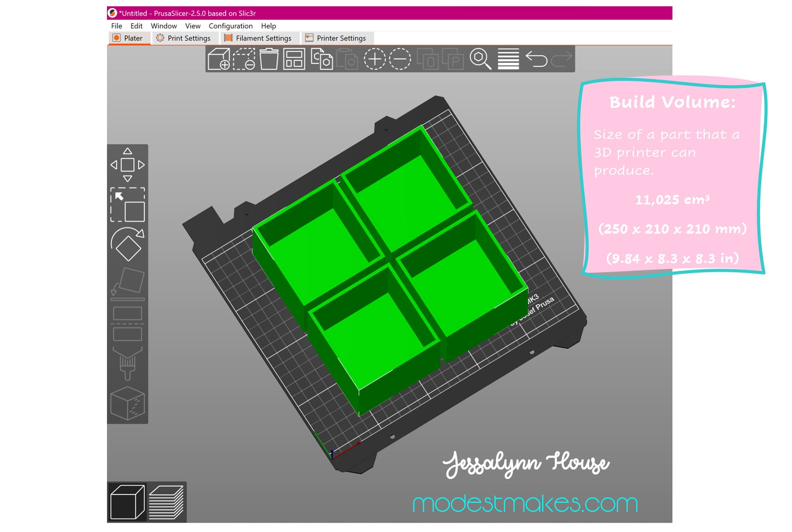Select the Scale tool
Viewport: 792px width, 532px height.
128,204
